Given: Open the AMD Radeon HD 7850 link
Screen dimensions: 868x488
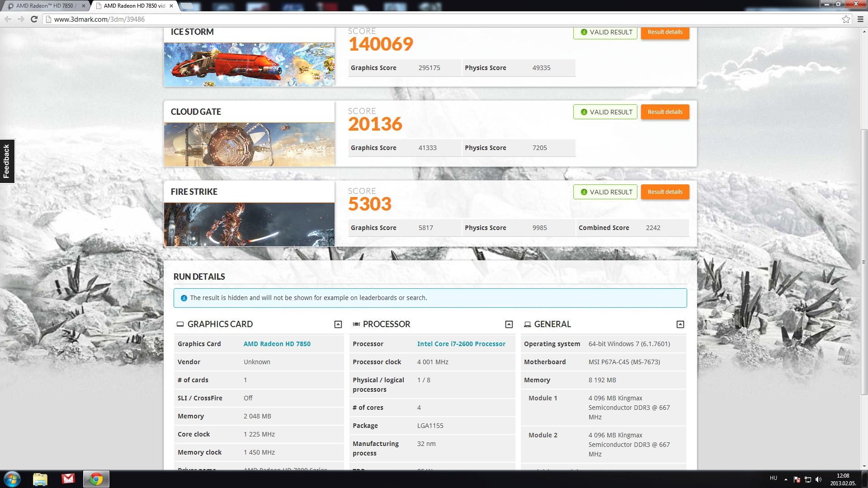Looking at the screenshot, I should click(277, 344).
